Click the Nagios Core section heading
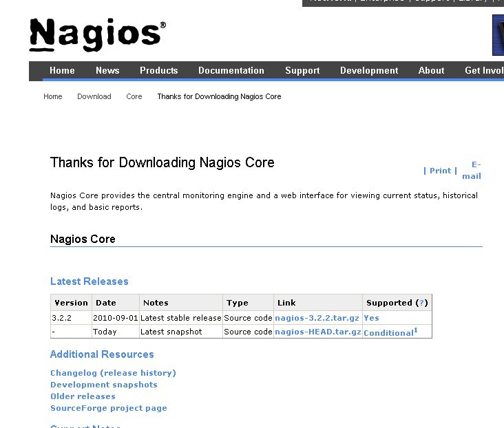This screenshot has height=428, width=504. [83, 239]
